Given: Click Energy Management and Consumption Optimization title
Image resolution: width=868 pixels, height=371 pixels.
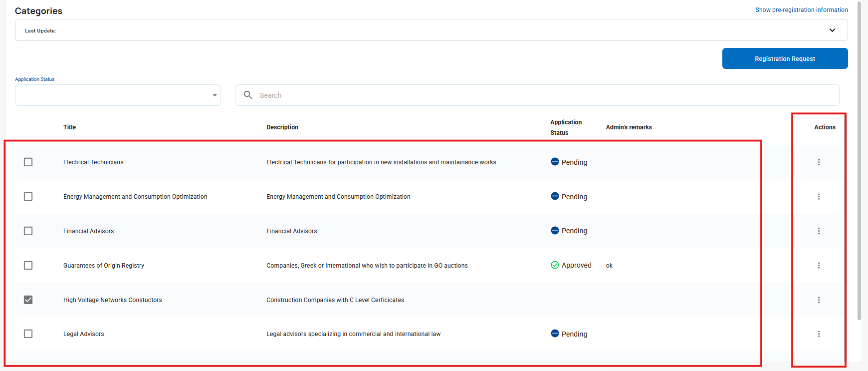Looking at the screenshot, I should (135, 197).
